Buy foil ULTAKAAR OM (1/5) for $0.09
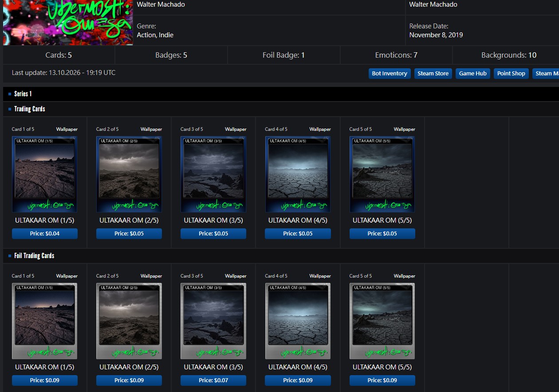 coord(45,380)
